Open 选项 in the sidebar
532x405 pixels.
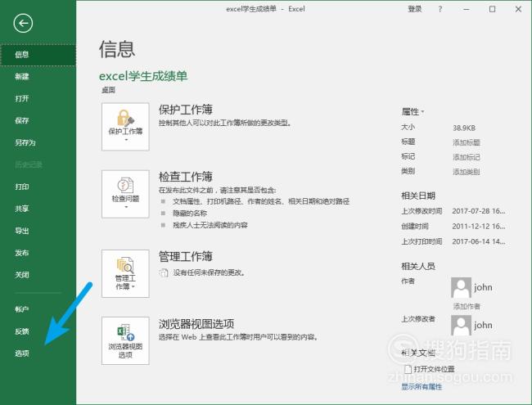click(38, 353)
